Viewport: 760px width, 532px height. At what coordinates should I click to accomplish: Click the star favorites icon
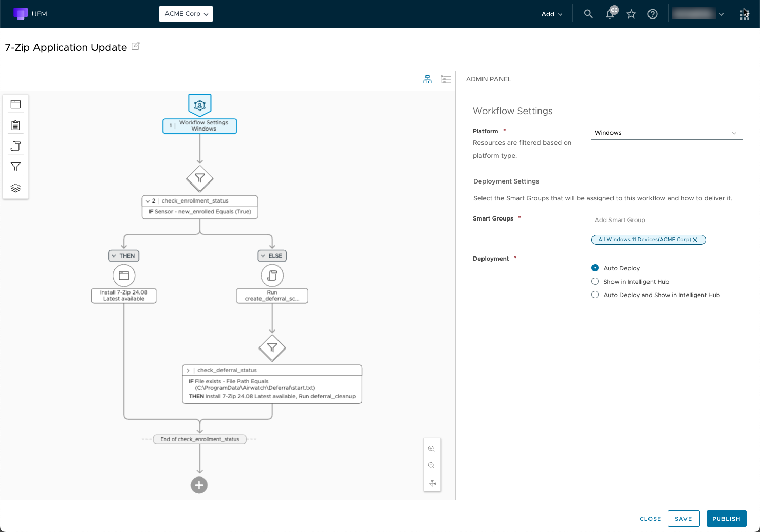point(631,14)
